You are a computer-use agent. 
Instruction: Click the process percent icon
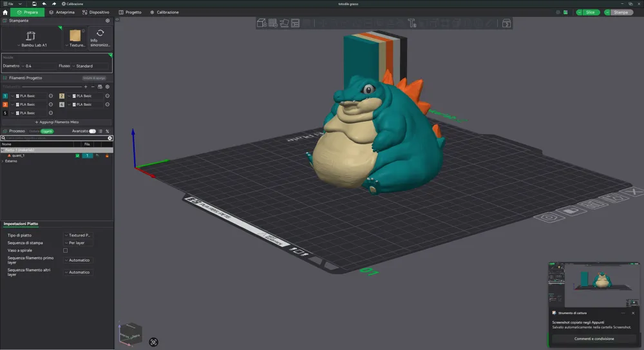click(x=108, y=131)
